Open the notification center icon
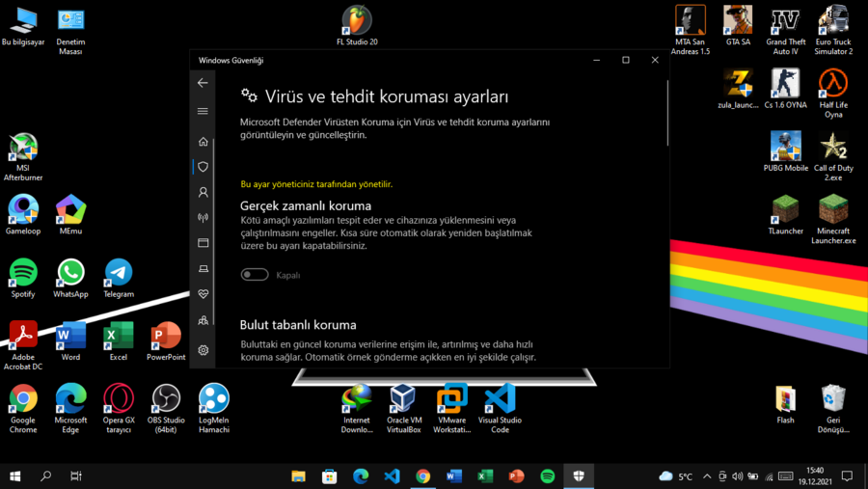Screen dimensions: 868x489 847,476
